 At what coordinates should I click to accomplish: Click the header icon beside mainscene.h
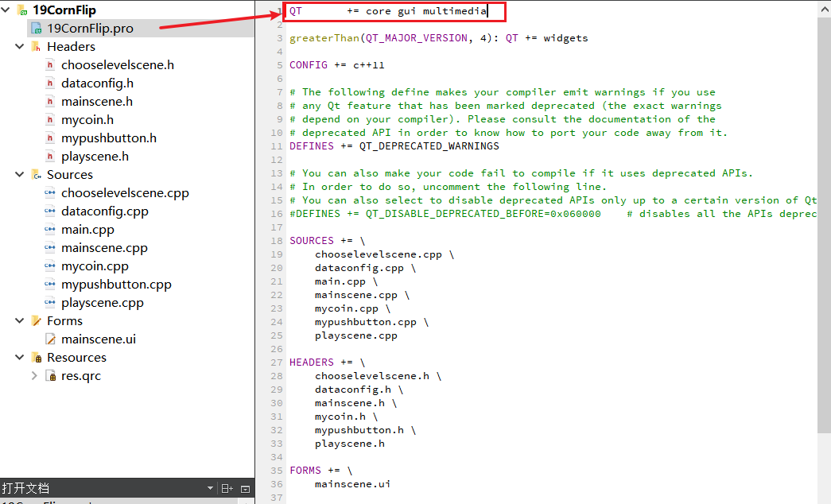click(x=50, y=101)
